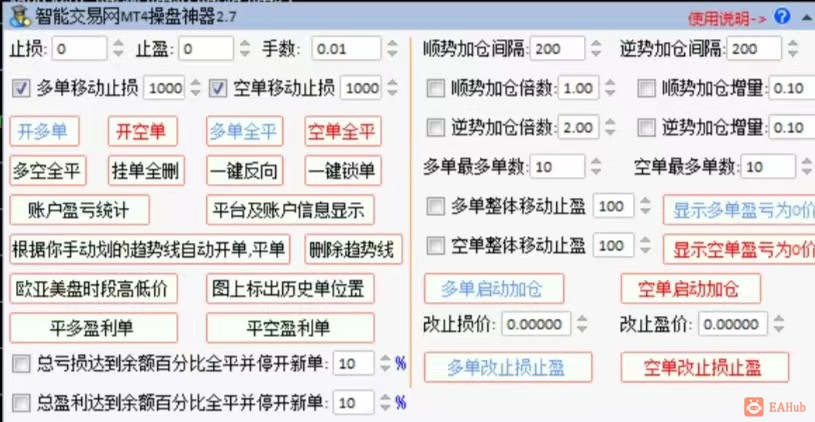Open 账户盈亏统计 statistics
Viewport: 815px width, 422px height.
[x=80, y=210]
